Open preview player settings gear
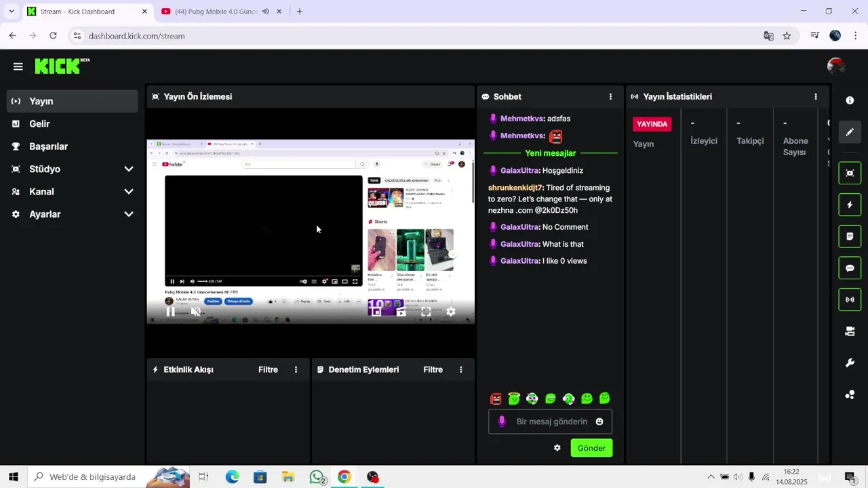The height and width of the screenshot is (488, 868). click(x=451, y=312)
